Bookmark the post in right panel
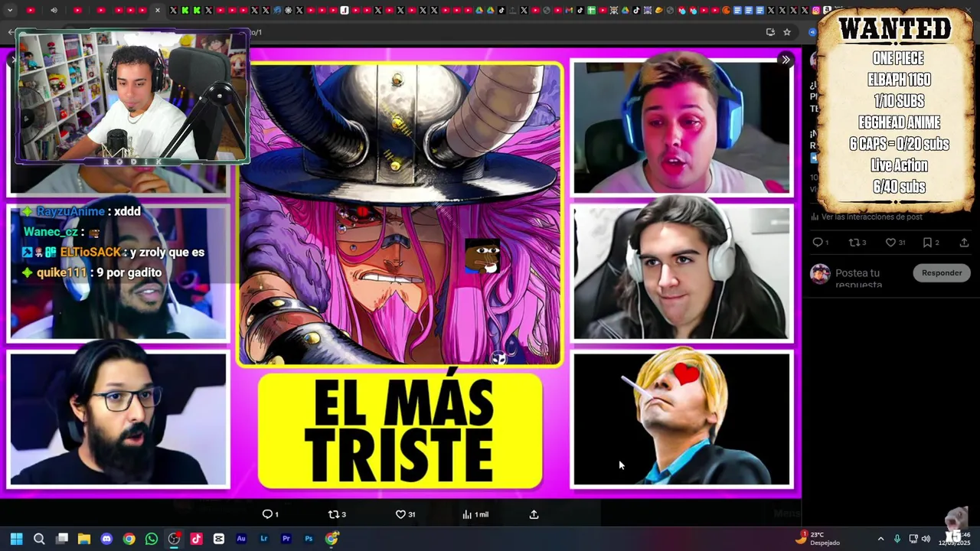The width and height of the screenshot is (980, 551). 927,243
